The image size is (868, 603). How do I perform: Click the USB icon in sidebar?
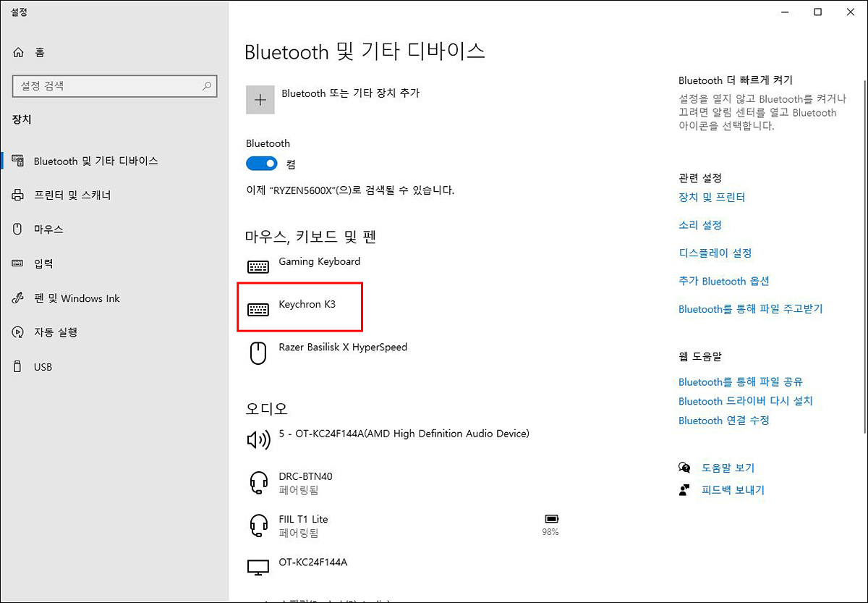tap(18, 366)
